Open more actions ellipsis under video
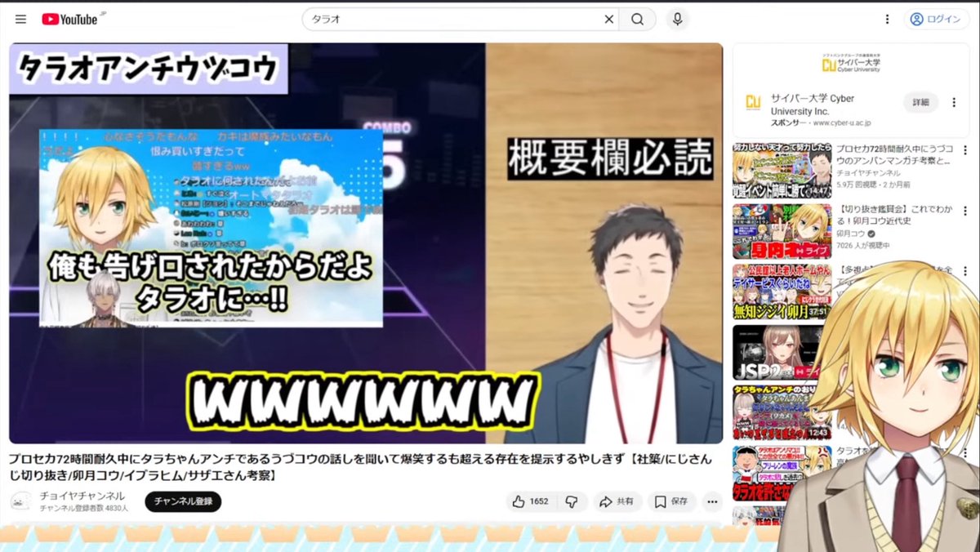This screenshot has height=552, width=980. pyautogui.click(x=712, y=501)
